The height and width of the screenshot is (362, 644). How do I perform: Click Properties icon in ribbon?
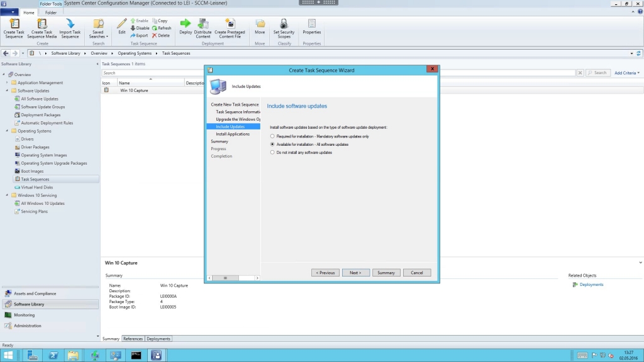click(x=312, y=26)
